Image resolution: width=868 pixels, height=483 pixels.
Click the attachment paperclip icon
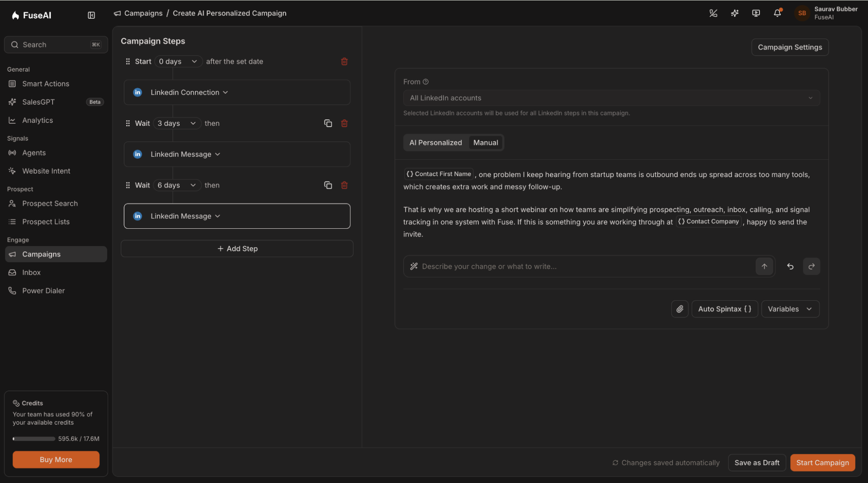680,309
